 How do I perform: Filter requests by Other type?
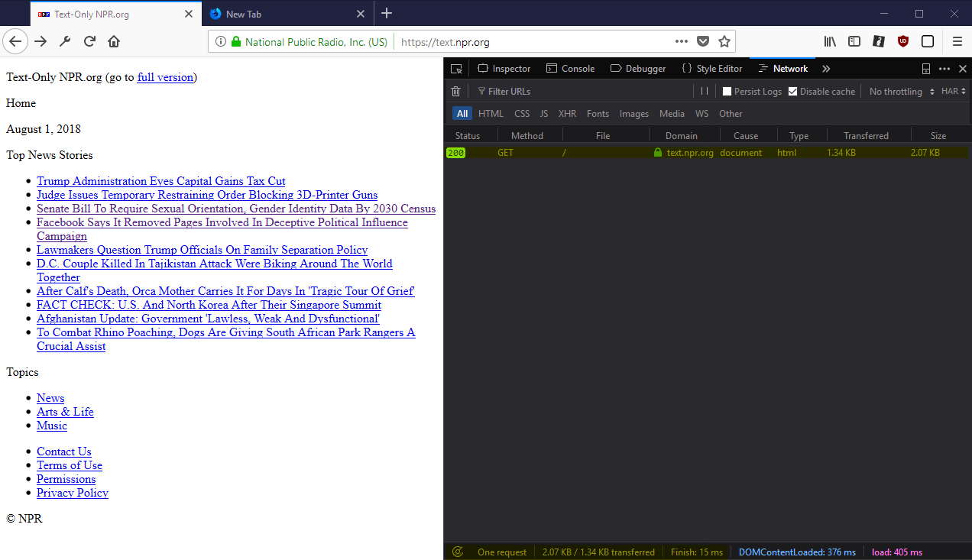(x=731, y=114)
